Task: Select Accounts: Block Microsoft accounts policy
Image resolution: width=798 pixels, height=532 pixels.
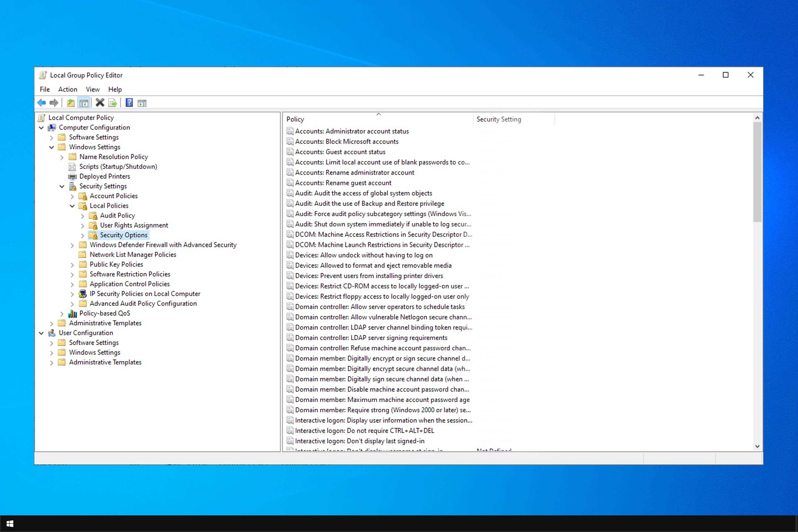Action: click(x=347, y=142)
